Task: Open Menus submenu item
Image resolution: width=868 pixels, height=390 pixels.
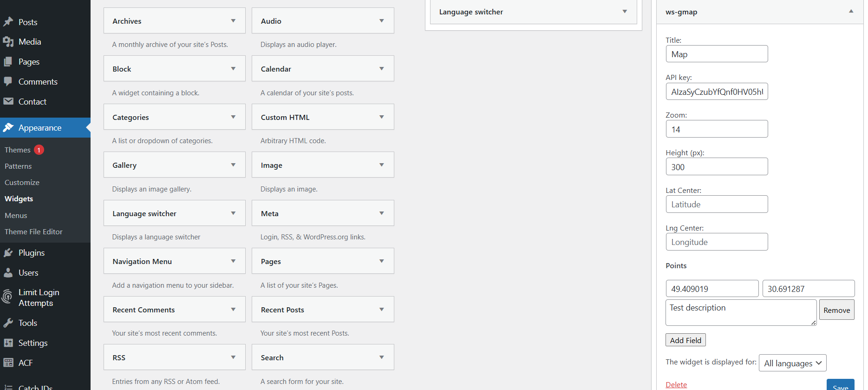Action: click(16, 216)
